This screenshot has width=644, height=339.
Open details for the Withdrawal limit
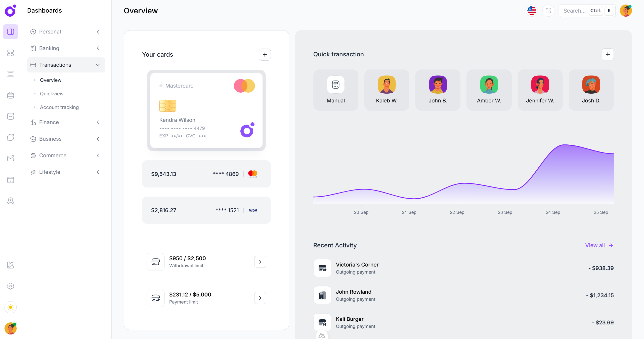260,262
